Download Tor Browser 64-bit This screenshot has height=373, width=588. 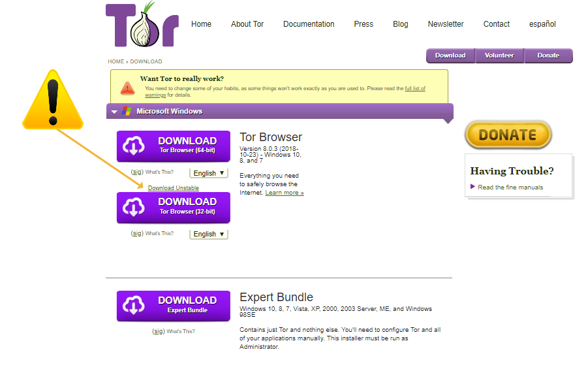(173, 146)
